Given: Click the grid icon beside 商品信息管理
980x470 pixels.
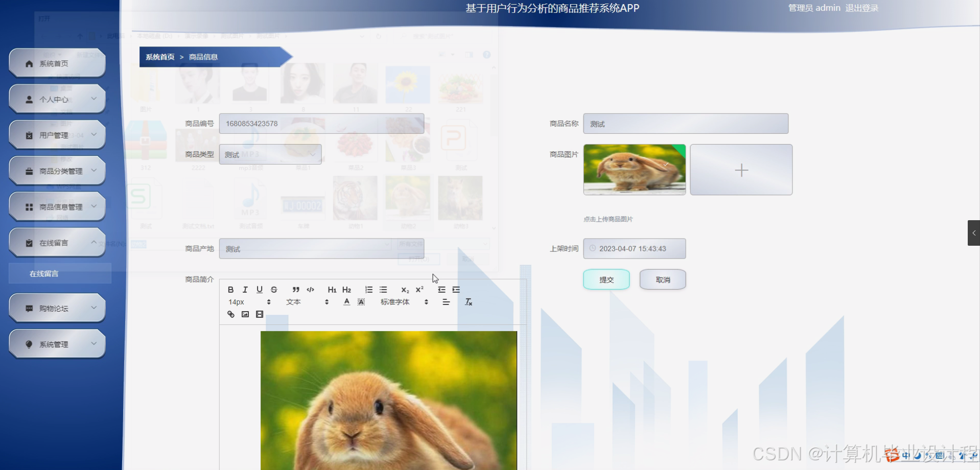Looking at the screenshot, I should pos(29,207).
